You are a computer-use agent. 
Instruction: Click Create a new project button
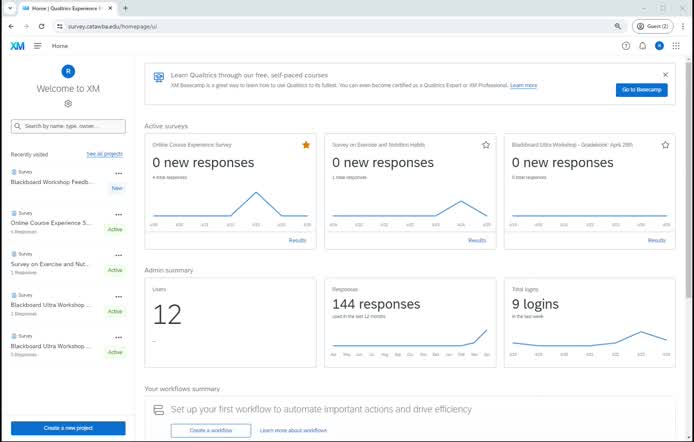point(68,428)
